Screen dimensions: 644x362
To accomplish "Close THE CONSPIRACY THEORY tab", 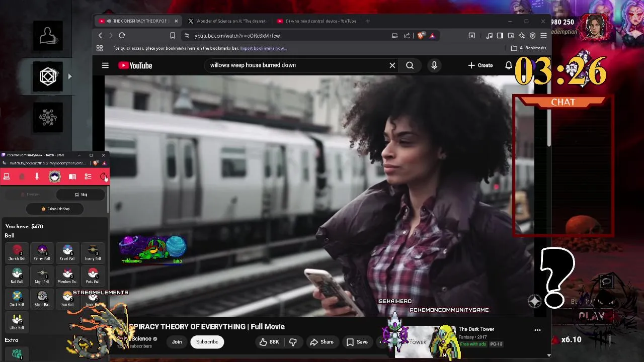I will [x=176, y=21].
